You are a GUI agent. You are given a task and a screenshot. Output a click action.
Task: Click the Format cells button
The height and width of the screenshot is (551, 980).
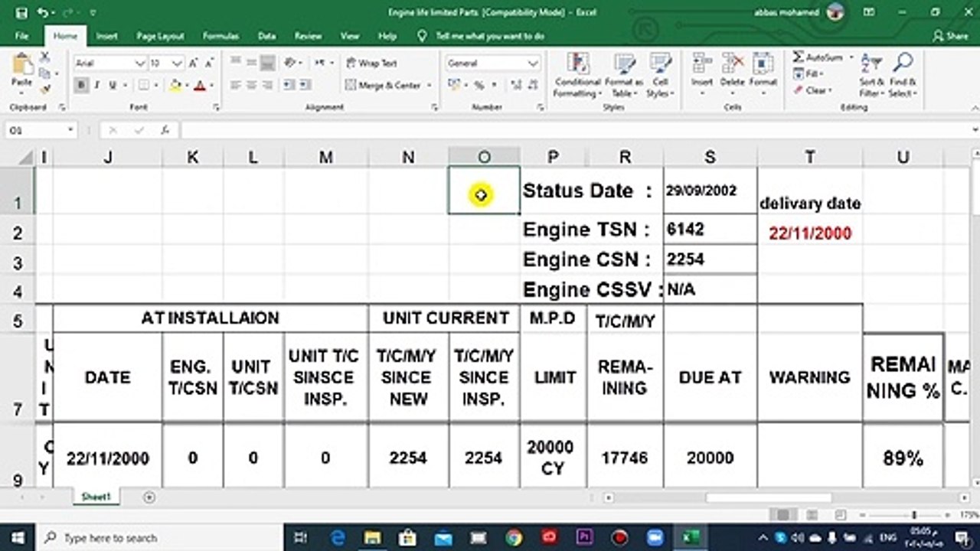(x=763, y=74)
